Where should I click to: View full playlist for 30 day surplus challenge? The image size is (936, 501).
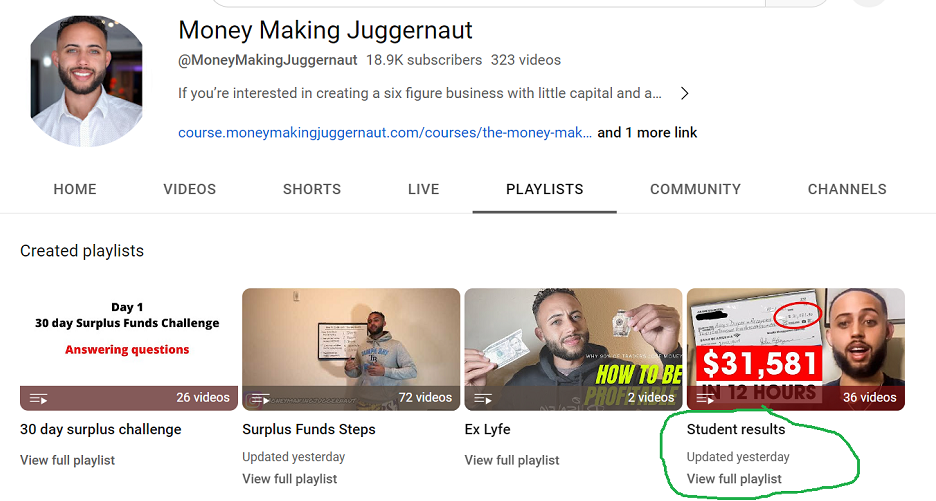[x=67, y=460]
